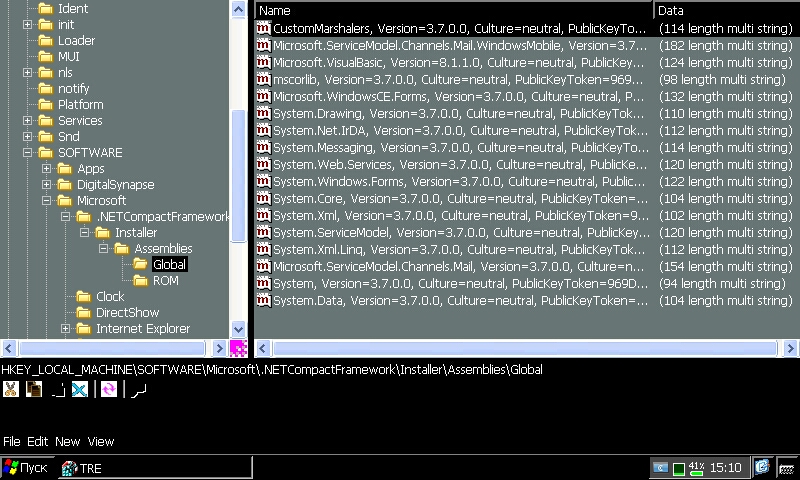Select the Ident folder in the tree

pyautogui.click(x=72, y=9)
